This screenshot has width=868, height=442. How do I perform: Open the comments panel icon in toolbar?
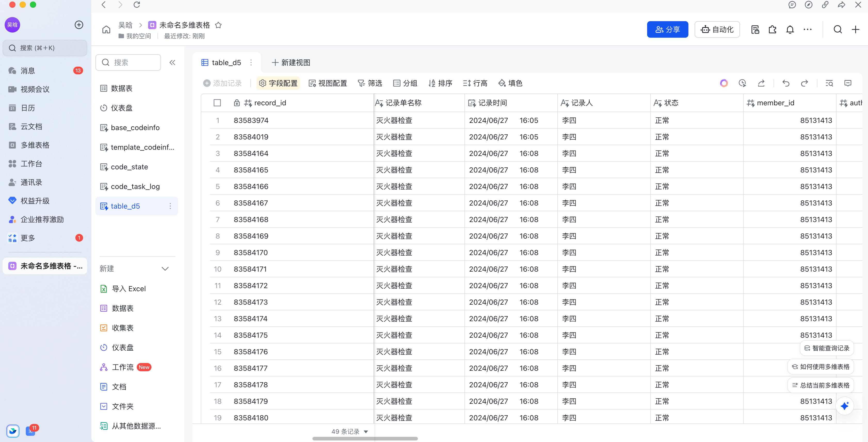pos(848,83)
